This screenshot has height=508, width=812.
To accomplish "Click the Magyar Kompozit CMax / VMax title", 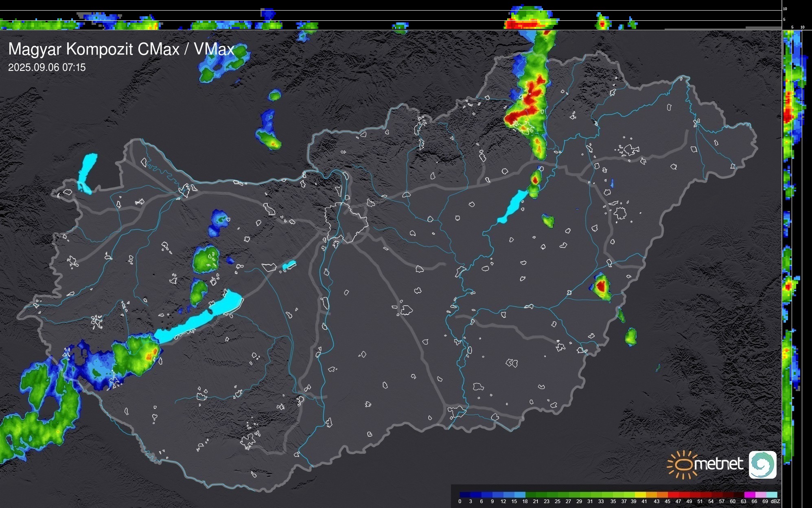I will (121, 49).
